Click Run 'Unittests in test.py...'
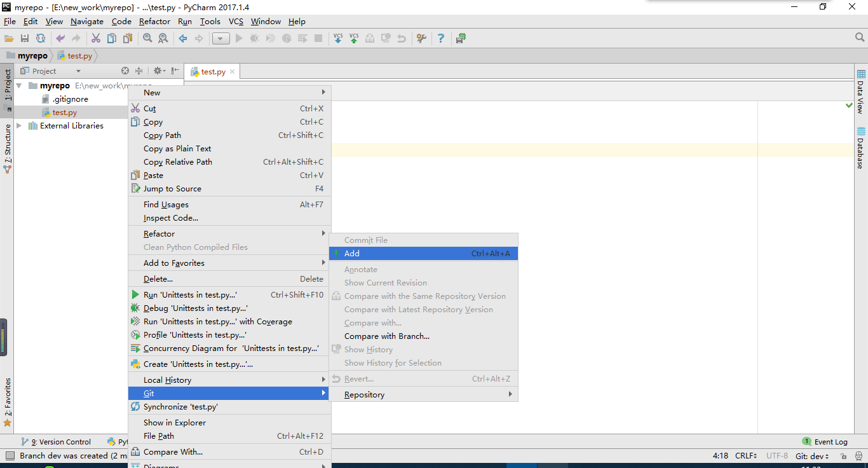The height and width of the screenshot is (468, 868). [229, 294]
